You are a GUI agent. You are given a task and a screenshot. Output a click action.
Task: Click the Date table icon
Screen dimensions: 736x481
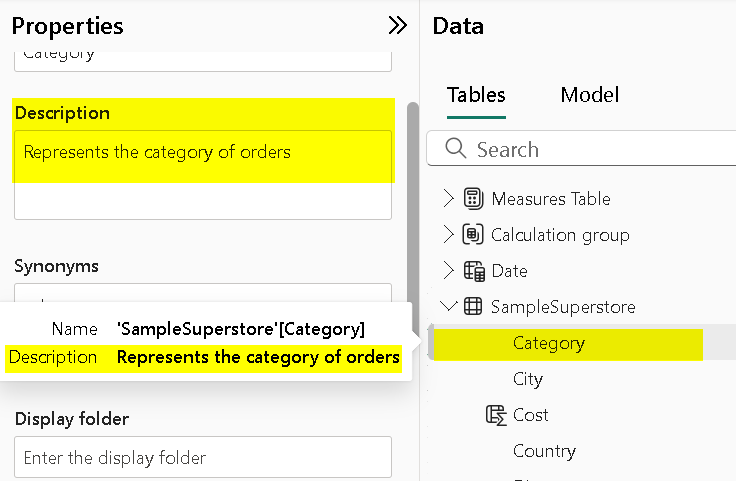coord(473,271)
